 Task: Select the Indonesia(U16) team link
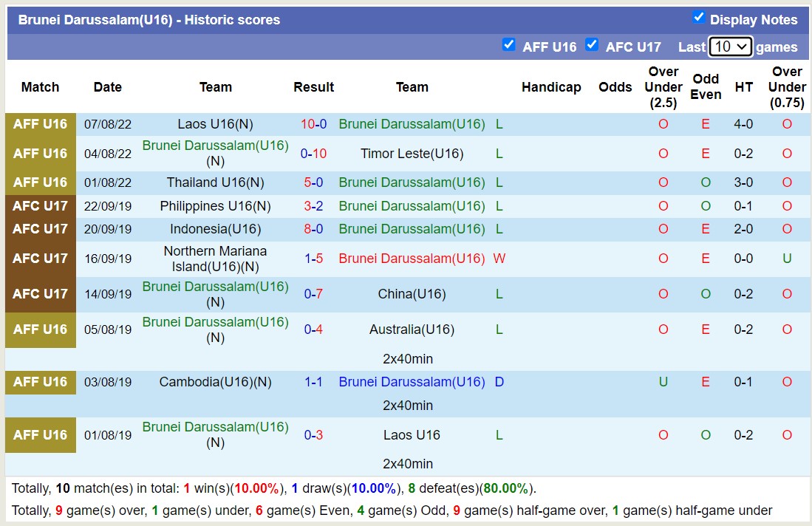pyautogui.click(x=215, y=229)
